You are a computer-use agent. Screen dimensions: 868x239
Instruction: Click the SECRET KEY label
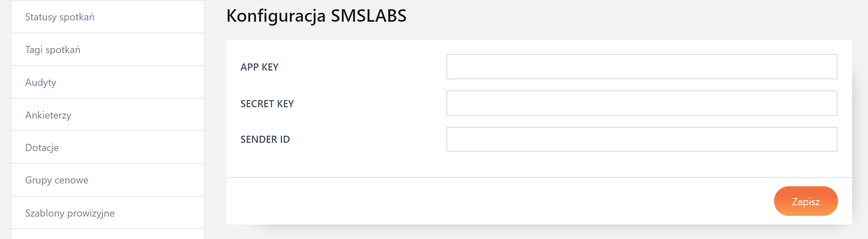tap(267, 104)
